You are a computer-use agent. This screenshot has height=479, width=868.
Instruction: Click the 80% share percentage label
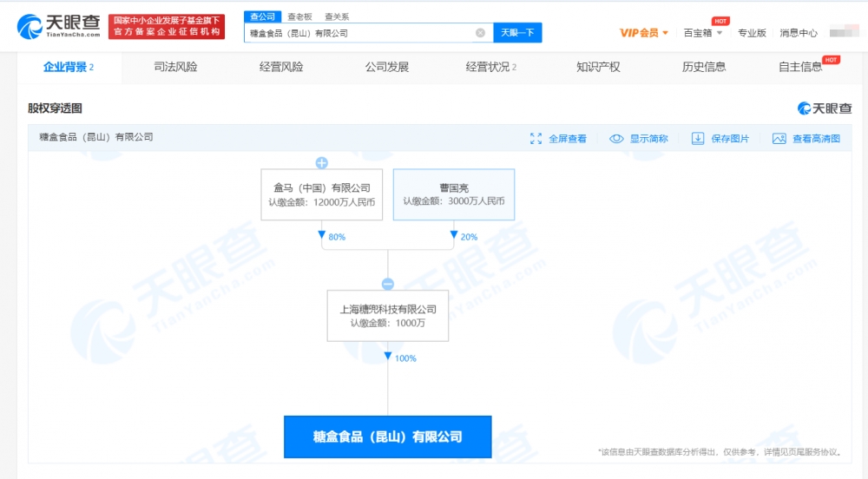coord(337,237)
